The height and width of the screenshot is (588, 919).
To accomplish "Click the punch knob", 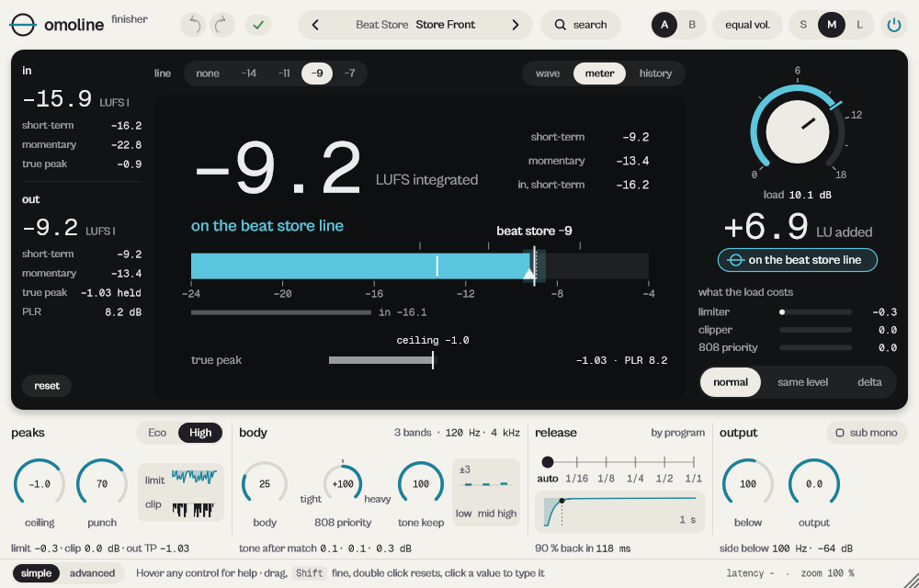I will (x=102, y=484).
